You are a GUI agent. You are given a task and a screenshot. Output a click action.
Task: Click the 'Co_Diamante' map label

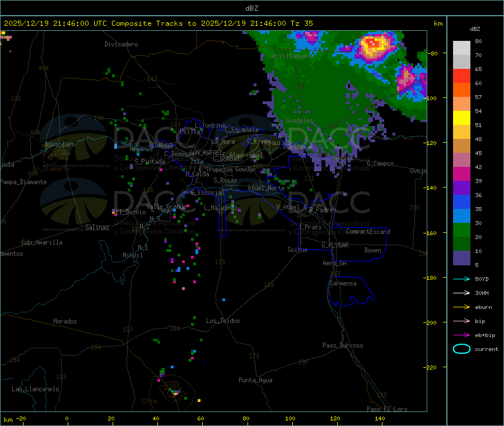(x=51, y=168)
